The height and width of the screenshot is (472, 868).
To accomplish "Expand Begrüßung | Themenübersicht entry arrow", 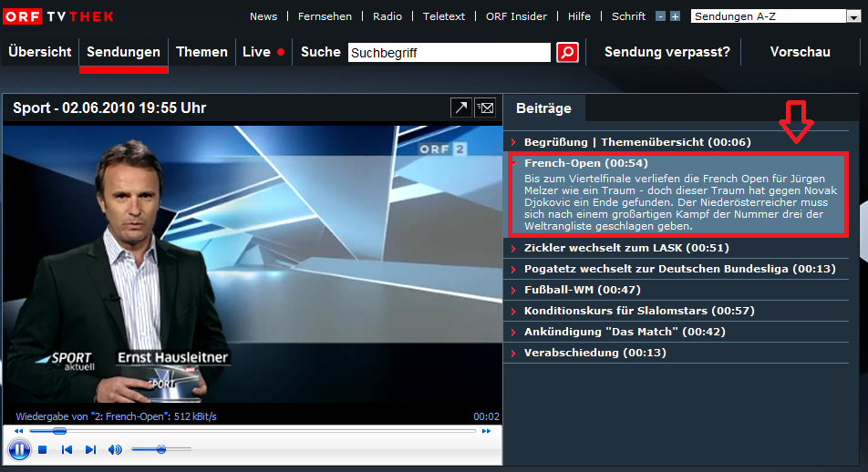I will coord(513,142).
